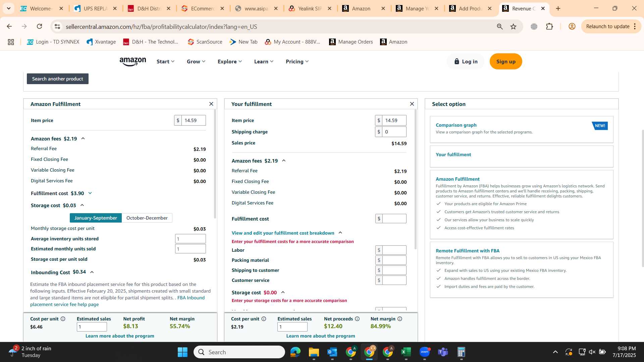
Task: Click info icon beside Your fulfillment Cost per unit
Action: tap(264, 319)
